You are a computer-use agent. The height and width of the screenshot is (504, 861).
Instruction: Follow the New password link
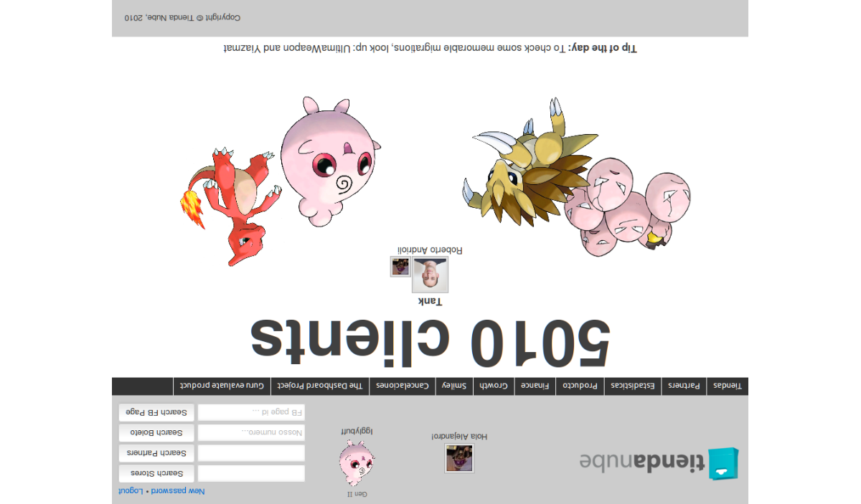178,491
